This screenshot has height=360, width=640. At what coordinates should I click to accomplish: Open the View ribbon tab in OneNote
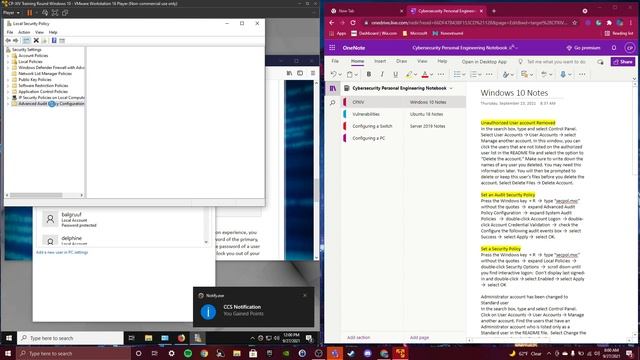point(422,61)
